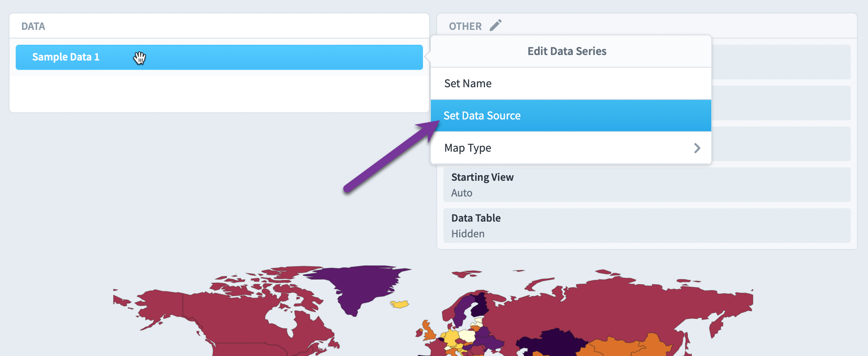Open the Starting View setting
Screen dimensions: 868x356
[x=647, y=185]
